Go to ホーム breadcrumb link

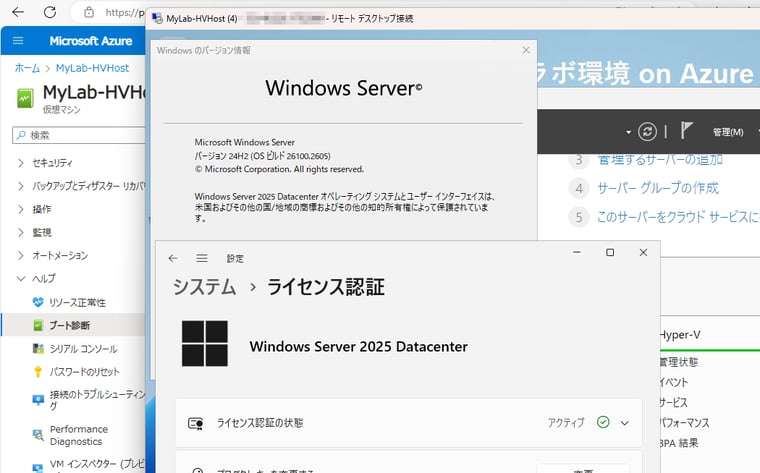[27, 68]
